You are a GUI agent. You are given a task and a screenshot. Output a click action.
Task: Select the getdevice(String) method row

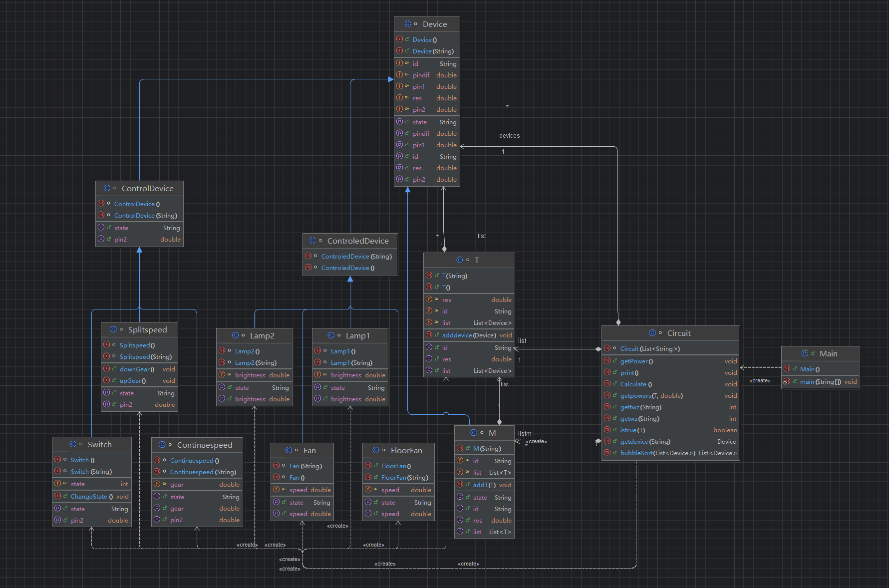point(670,441)
